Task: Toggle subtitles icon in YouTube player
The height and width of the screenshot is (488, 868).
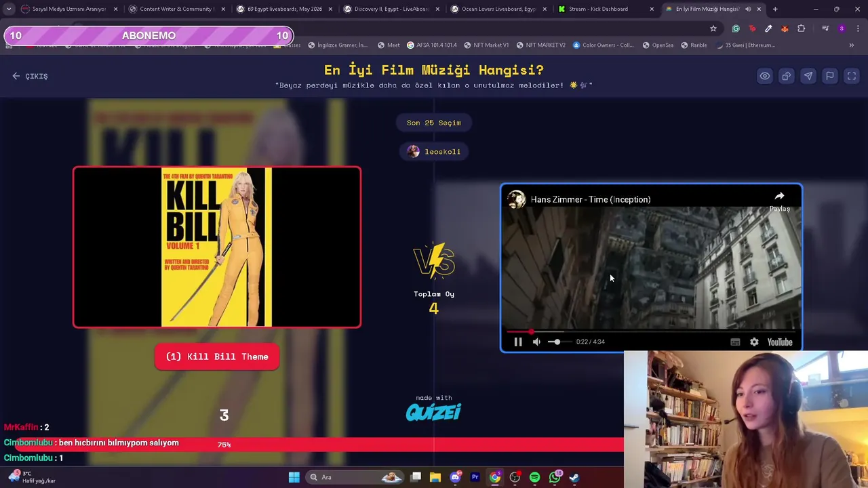Action: pyautogui.click(x=735, y=342)
